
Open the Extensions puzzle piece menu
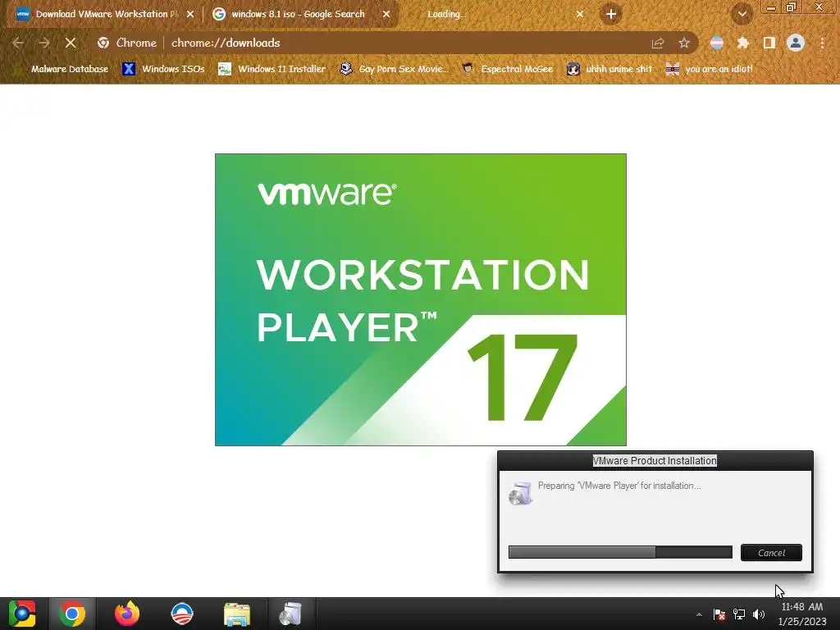tap(742, 43)
